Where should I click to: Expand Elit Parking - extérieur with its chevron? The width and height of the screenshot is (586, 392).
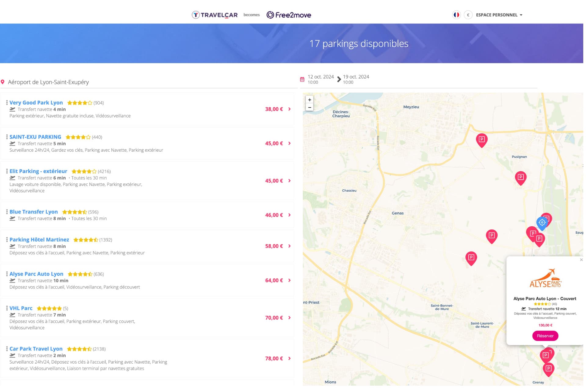[289, 181]
